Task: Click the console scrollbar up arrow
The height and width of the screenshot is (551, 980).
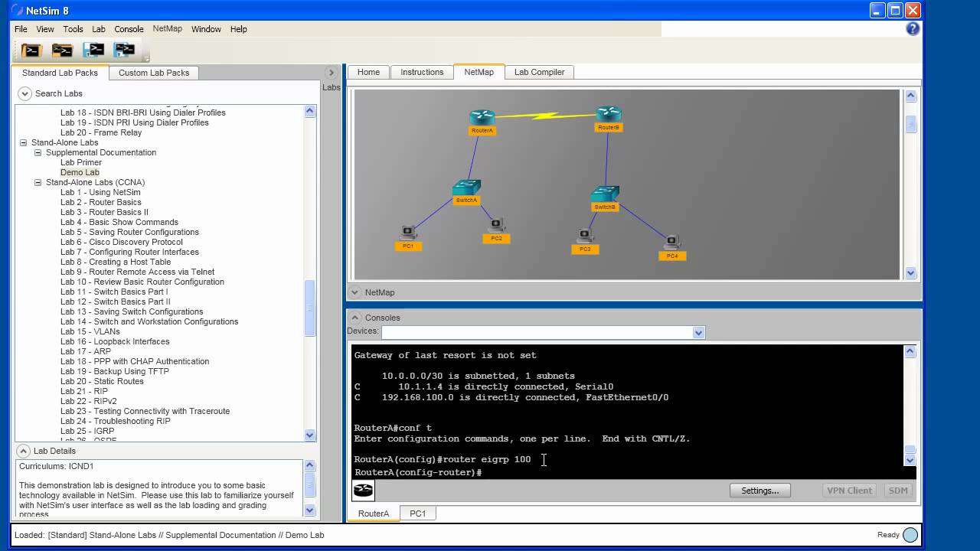Action: [x=910, y=351]
